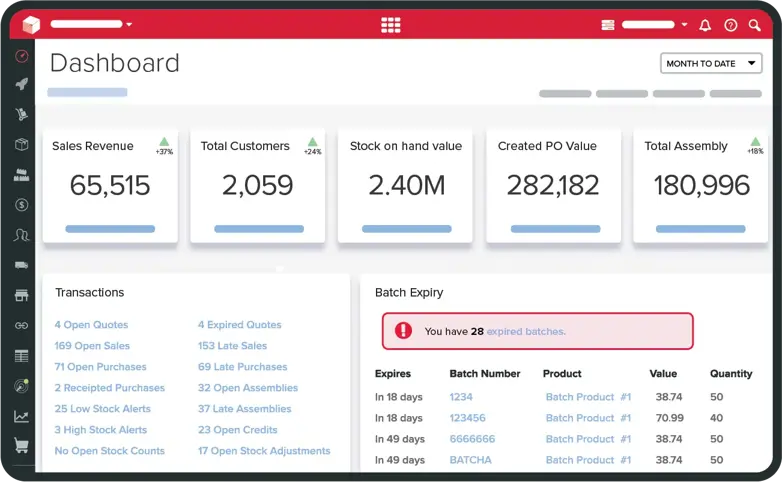
Task: Click the server stack icon in header
Action: coord(607,24)
